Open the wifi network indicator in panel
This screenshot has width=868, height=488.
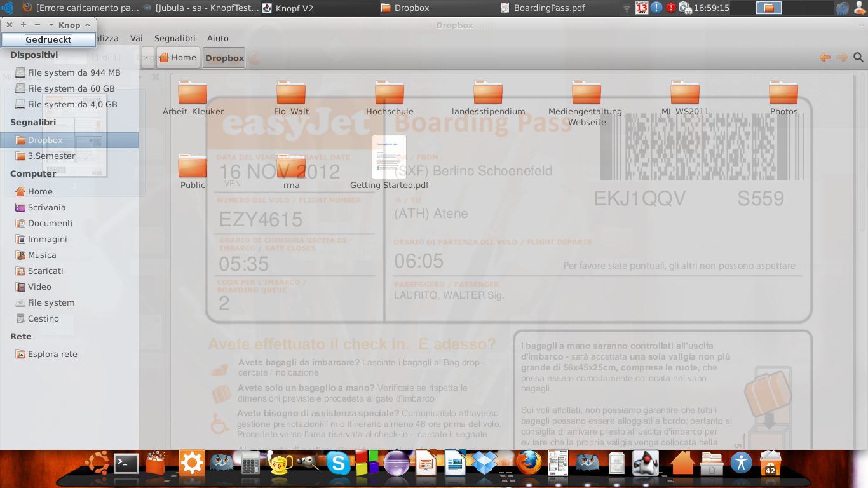click(627, 8)
